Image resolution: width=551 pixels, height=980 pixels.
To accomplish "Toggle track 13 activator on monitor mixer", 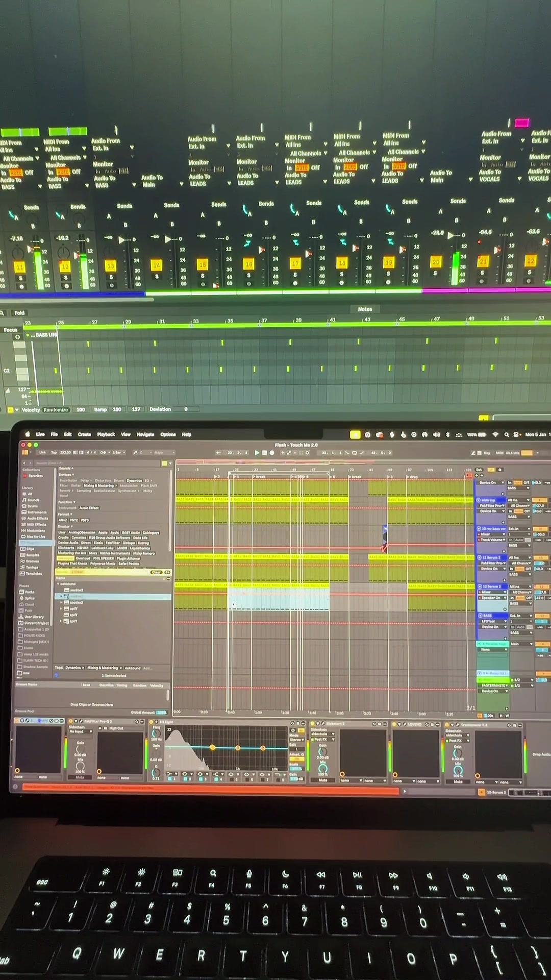I will tap(110, 266).
